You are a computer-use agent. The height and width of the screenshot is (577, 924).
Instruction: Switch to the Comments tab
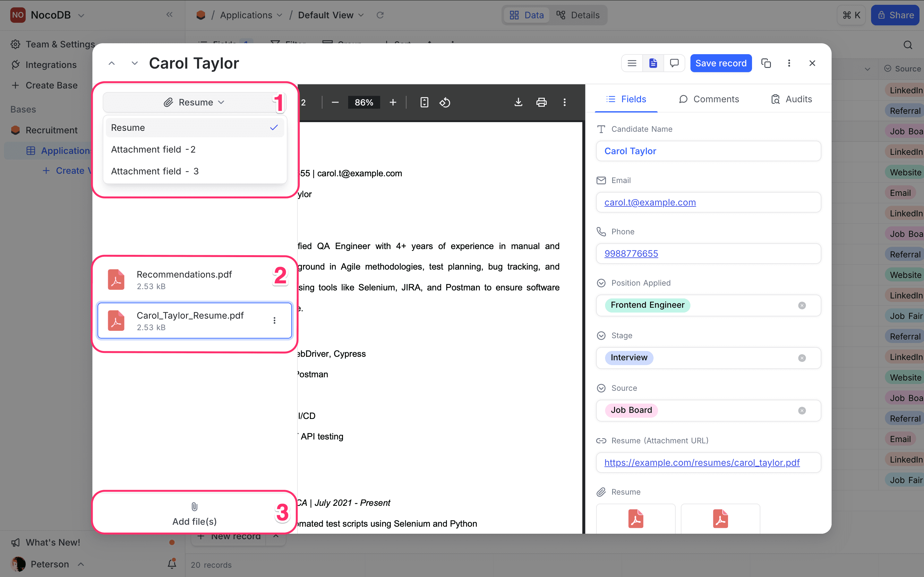tap(709, 99)
